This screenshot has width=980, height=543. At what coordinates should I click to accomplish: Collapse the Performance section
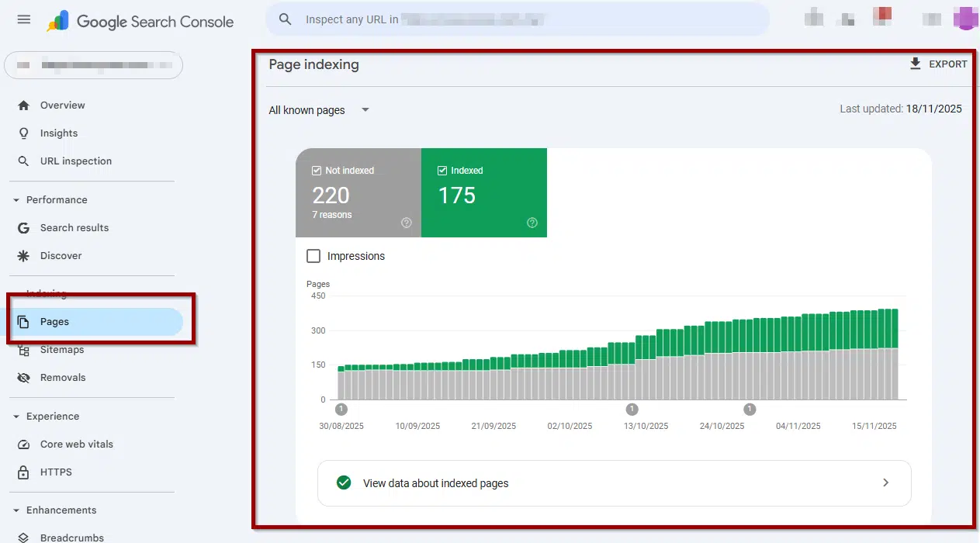click(x=16, y=200)
